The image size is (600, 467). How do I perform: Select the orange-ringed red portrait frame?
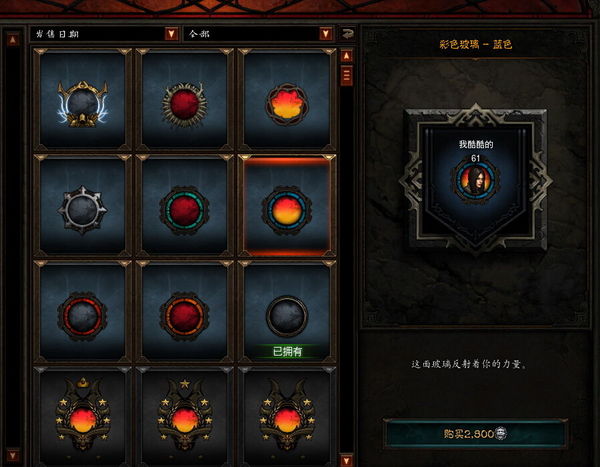pyautogui.click(x=184, y=312)
